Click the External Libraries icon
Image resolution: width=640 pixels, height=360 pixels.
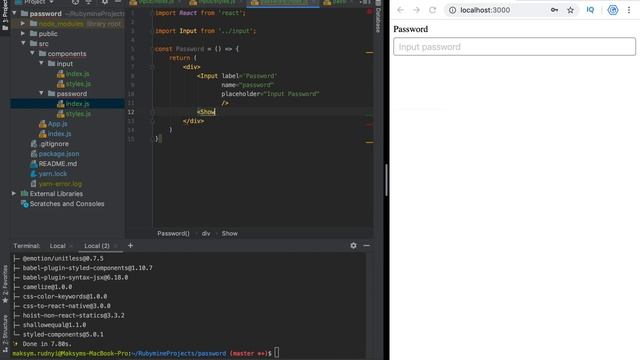[x=24, y=193]
